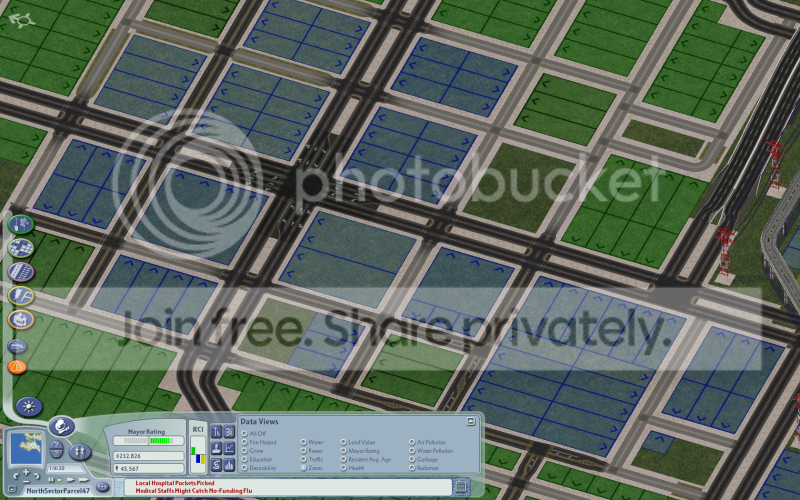Click the city name NorthSectorParcel47
The height and width of the screenshot is (500, 800).
tap(58, 491)
